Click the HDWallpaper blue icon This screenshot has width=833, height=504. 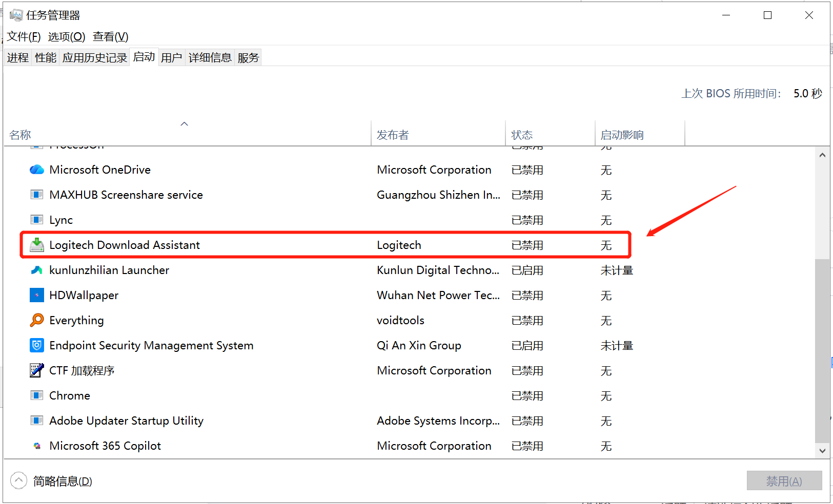tap(37, 295)
